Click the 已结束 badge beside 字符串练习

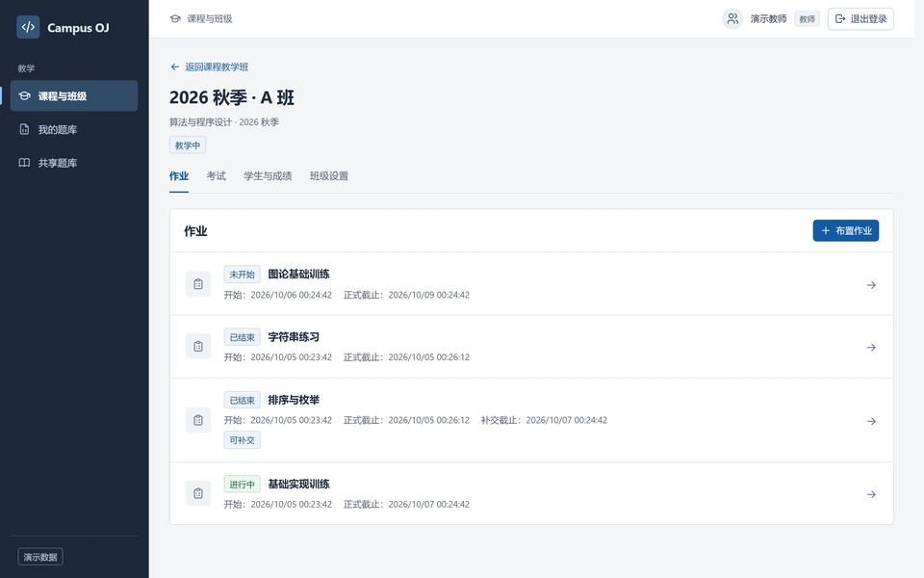coord(242,337)
